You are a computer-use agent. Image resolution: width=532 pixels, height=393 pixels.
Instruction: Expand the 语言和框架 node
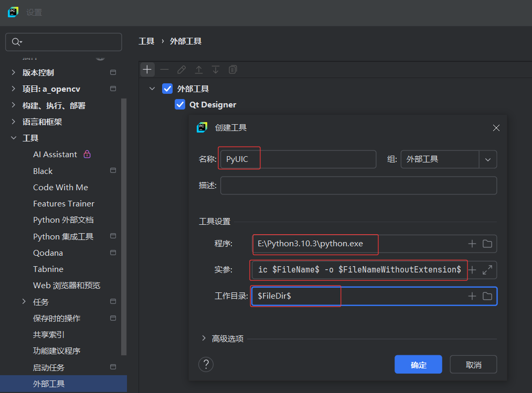tap(13, 121)
